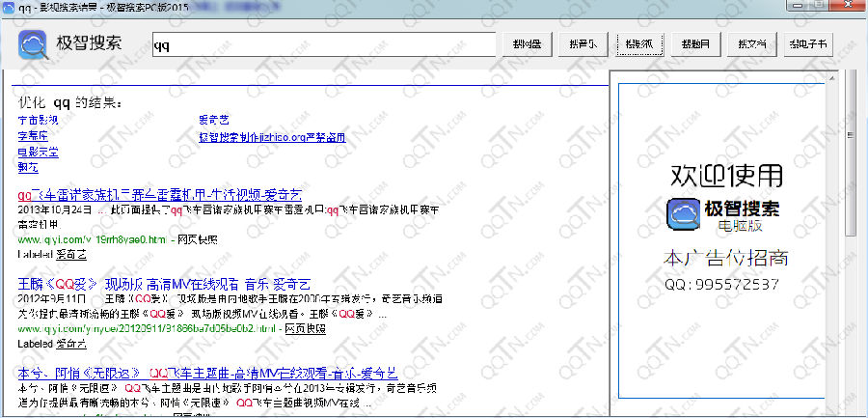The width and height of the screenshot is (868, 418).
Task: Open the 'qq飞车雷诺家族机甲' result title
Action: 160,195
